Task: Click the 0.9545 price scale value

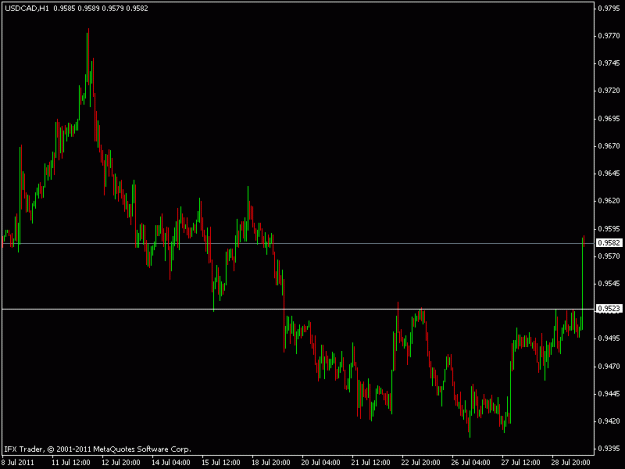Action: [609, 283]
